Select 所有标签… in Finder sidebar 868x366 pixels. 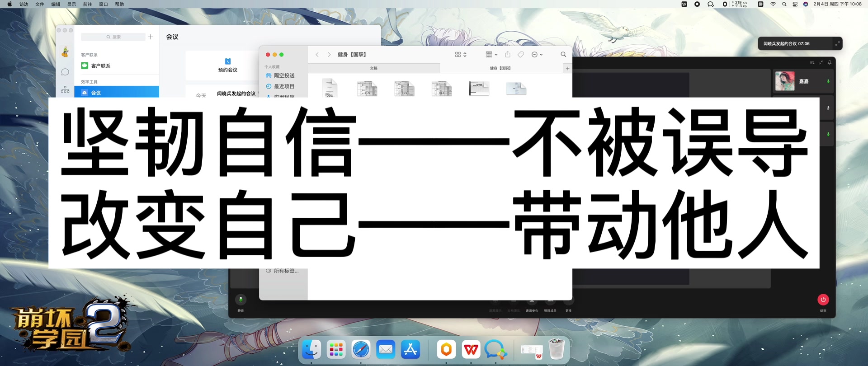pos(283,271)
